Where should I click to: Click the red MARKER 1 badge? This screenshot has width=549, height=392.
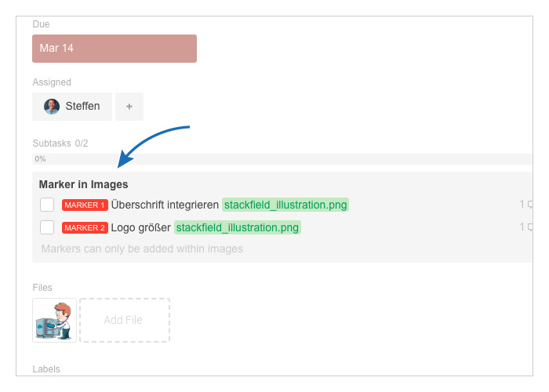point(85,205)
